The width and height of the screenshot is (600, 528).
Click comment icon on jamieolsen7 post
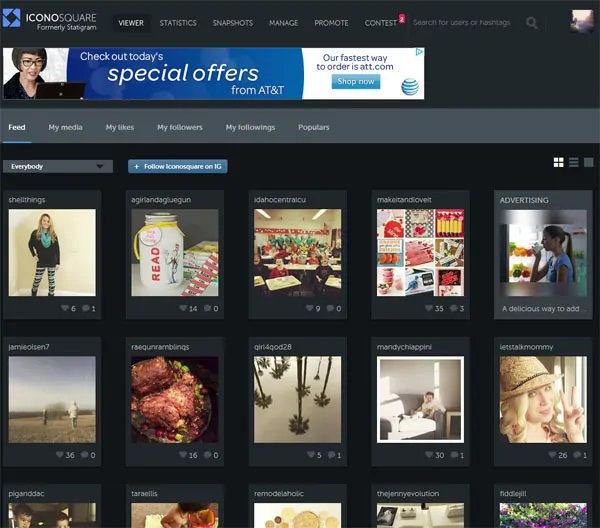tap(85, 455)
